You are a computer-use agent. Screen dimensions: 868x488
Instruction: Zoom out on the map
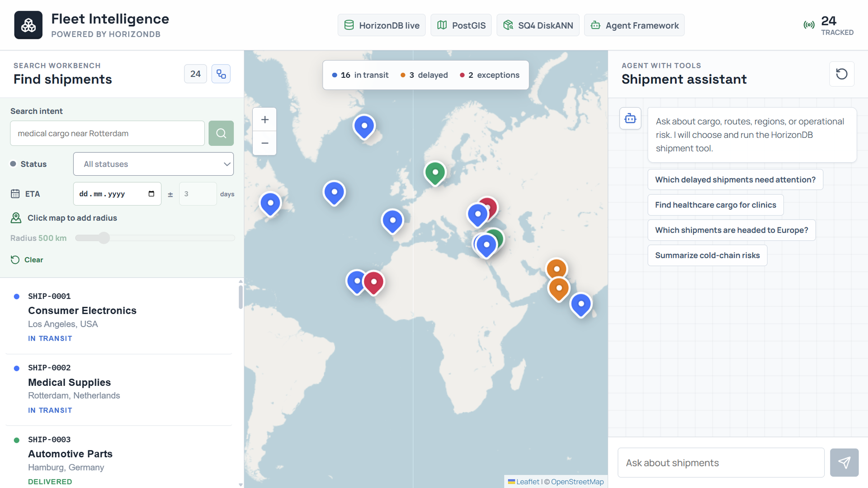tap(265, 143)
